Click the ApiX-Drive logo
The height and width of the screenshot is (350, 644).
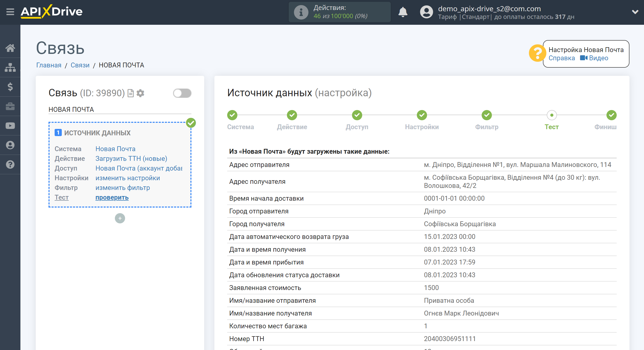pos(52,11)
